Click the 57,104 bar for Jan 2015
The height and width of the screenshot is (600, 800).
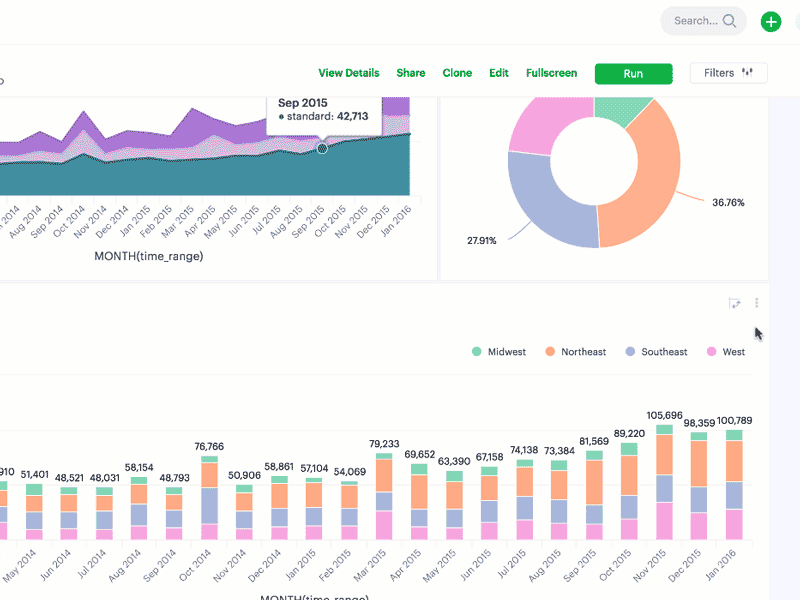[314, 508]
